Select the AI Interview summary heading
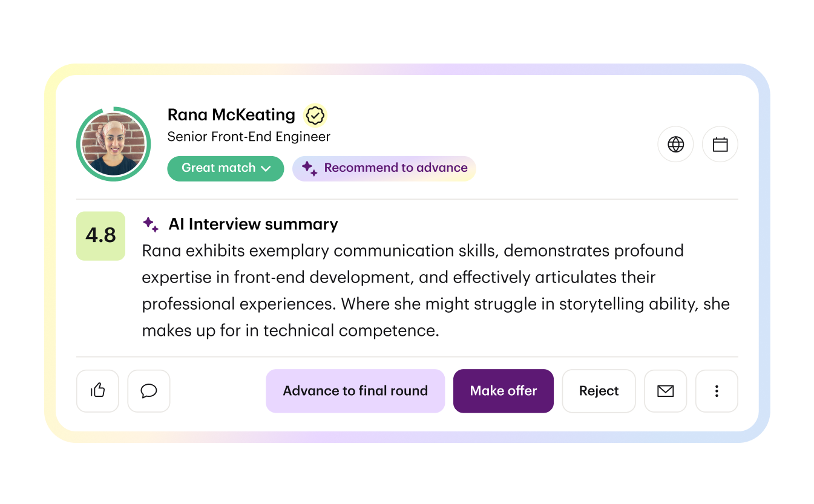814x504 pixels. [252, 224]
